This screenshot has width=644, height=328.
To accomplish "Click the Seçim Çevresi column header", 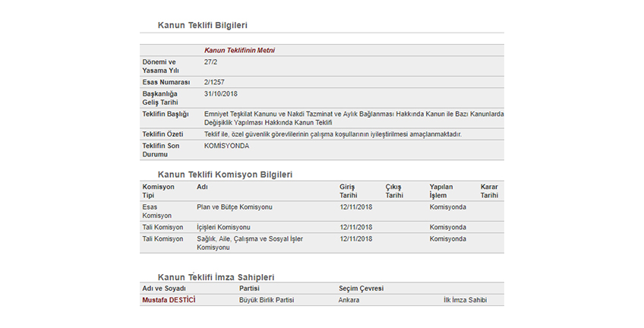I will 361,289.
